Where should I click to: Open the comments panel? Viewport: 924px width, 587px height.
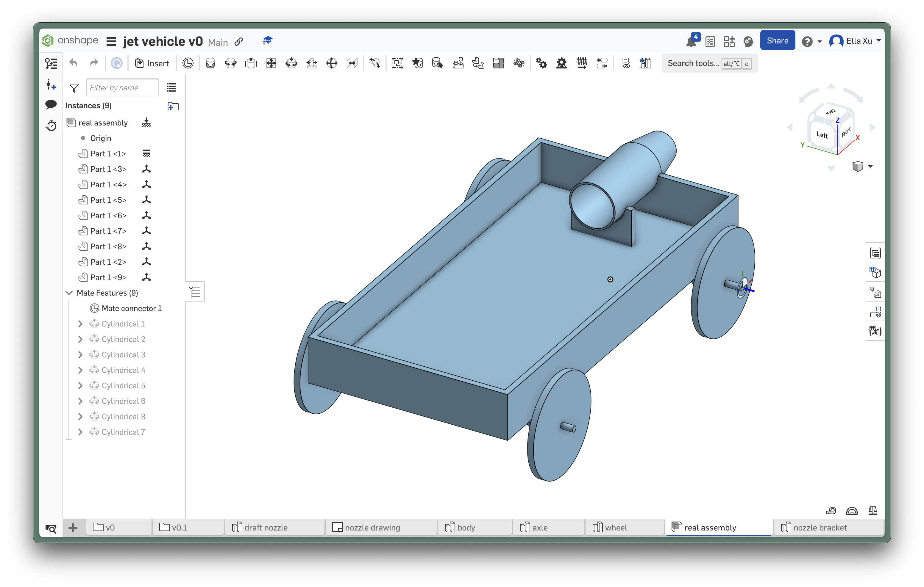click(51, 104)
